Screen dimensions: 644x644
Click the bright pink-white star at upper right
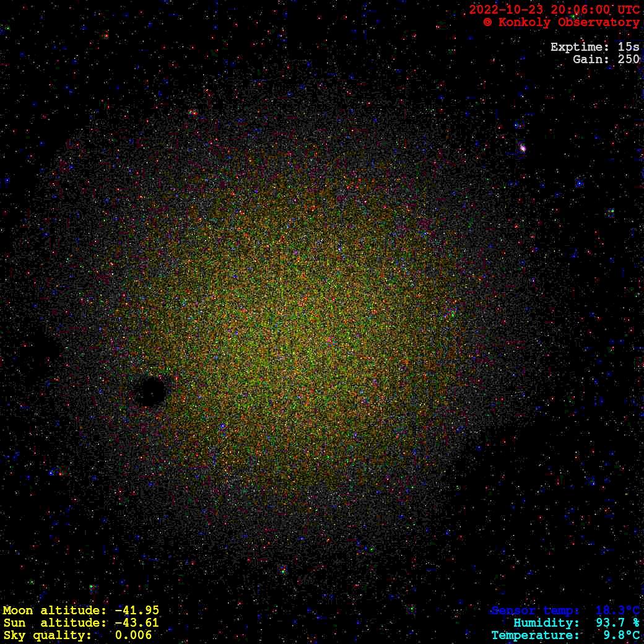523,148
